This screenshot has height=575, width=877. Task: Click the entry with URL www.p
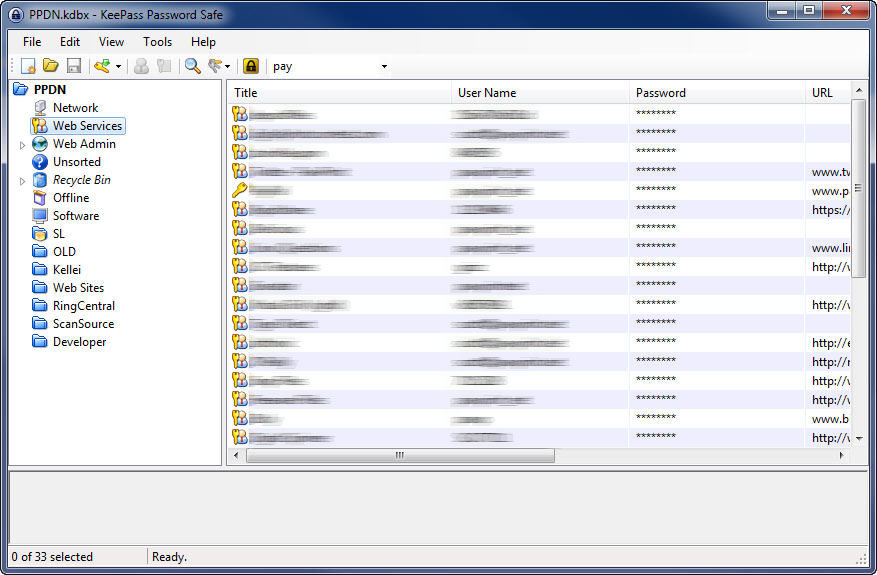pos(540,190)
